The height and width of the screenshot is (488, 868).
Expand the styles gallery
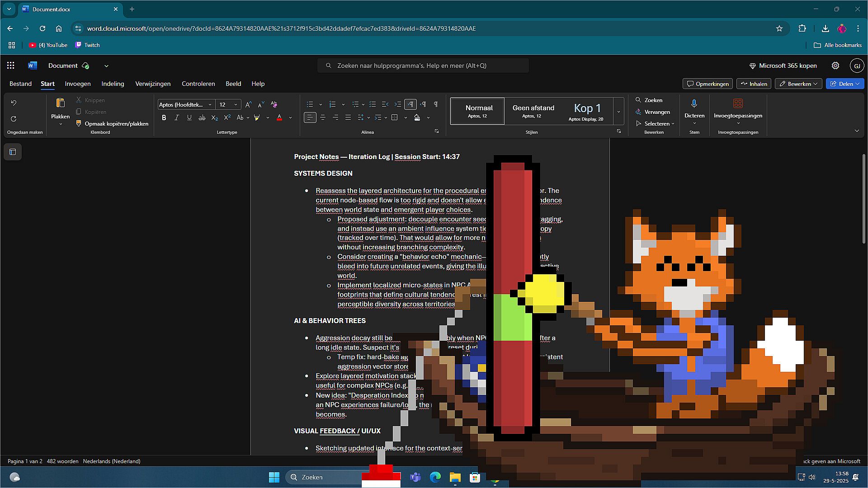click(618, 112)
